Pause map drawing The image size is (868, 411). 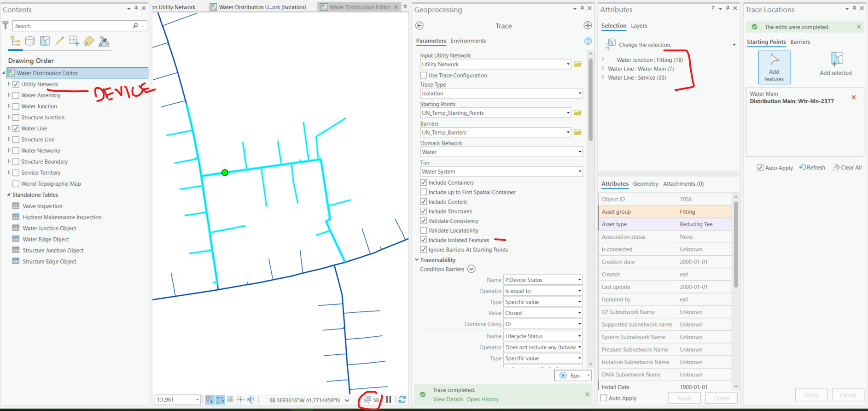tap(389, 399)
